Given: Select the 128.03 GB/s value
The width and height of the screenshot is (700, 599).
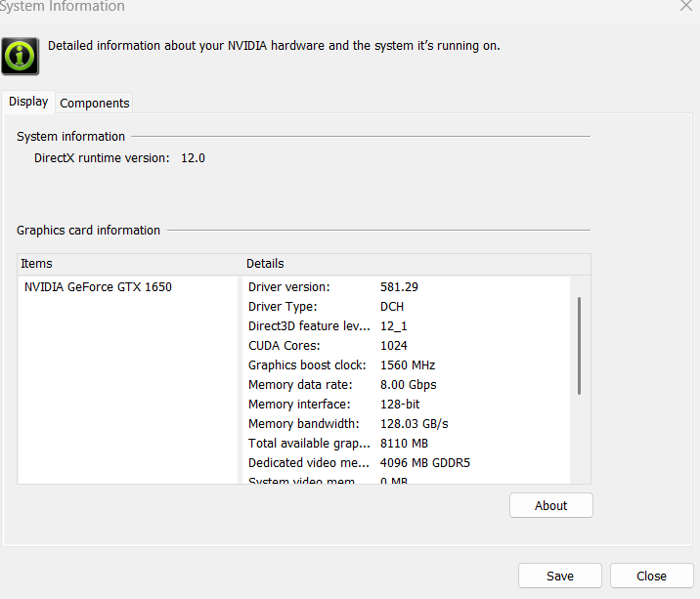Looking at the screenshot, I should [x=415, y=424].
